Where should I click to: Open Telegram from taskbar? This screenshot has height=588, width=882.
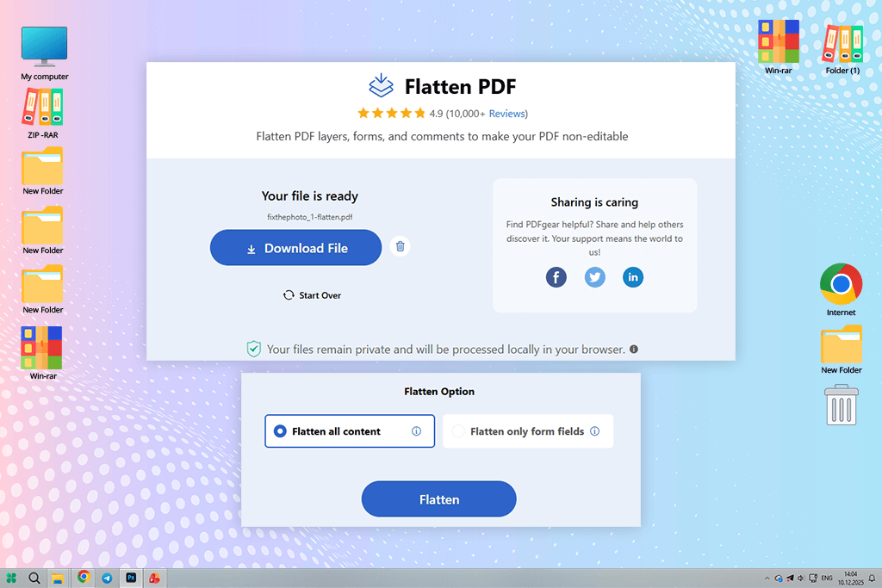(107, 578)
